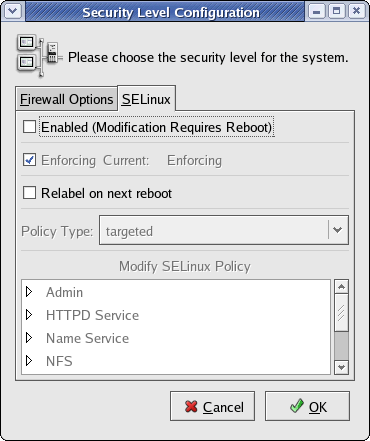Maximize the Security Level Configuration window
This screenshot has width=370, height=441.
337,11
